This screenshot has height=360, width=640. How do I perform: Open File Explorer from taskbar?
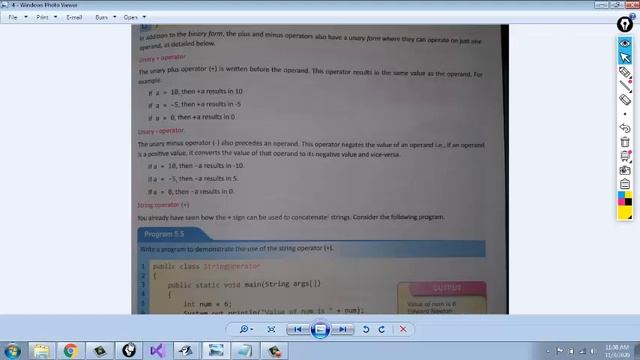point(41,351)
